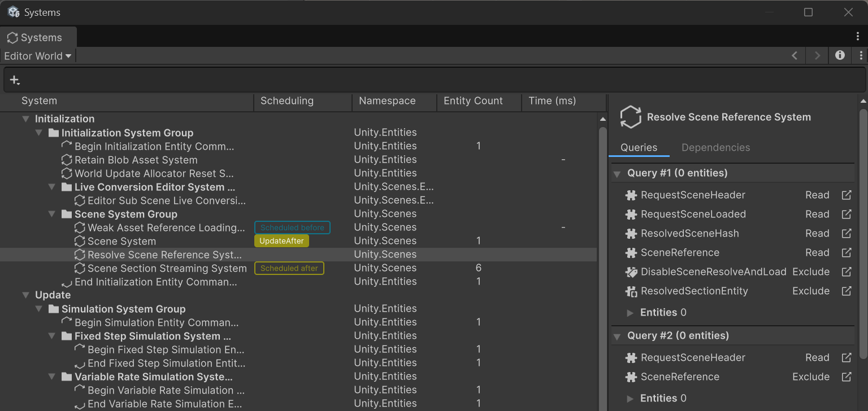The image size is (868, 411).
Task: Select Scene Section Streaming System
Action: [x=298, y=268]
